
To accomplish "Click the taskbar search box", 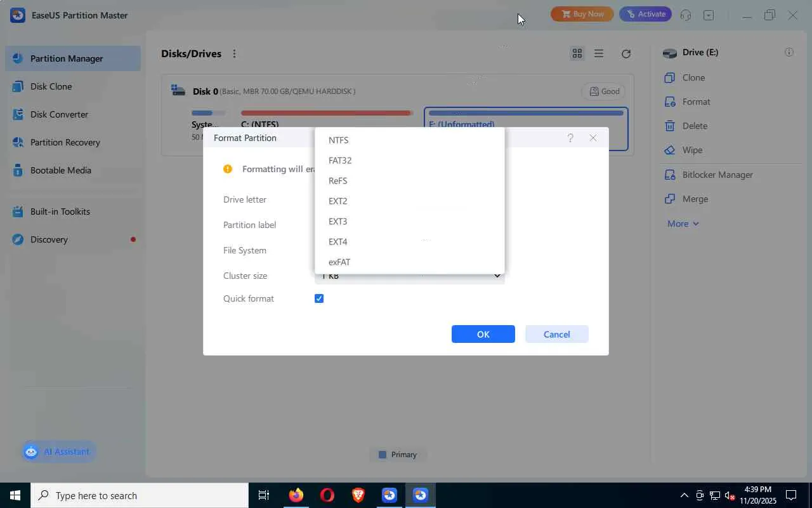I will point(140,495).
